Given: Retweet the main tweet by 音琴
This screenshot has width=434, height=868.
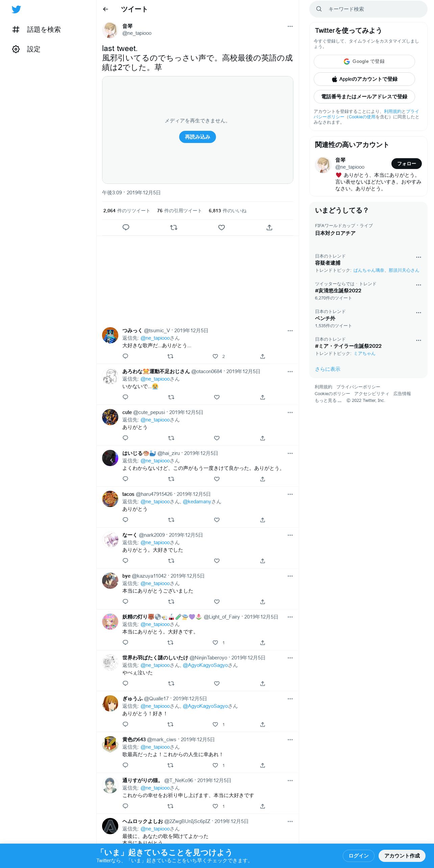Looking at the screenshot, I should coord(174,227).
